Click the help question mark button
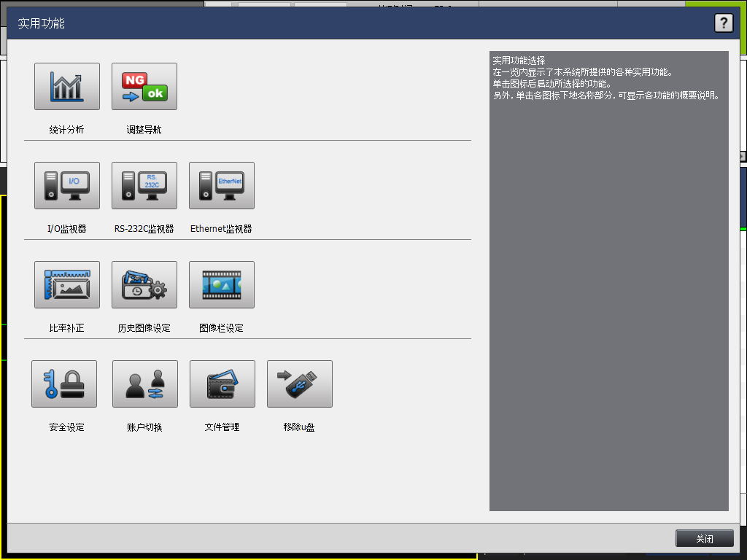The width and height of the screenshot is (747, 560). click(x=723, y=23)
